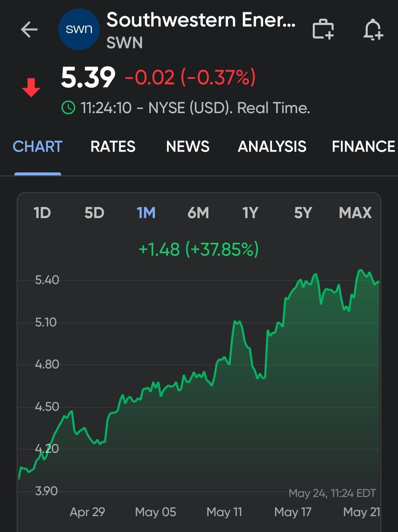Tap the May 05 date label
398x532 pixels.
[x=156, y=512]
